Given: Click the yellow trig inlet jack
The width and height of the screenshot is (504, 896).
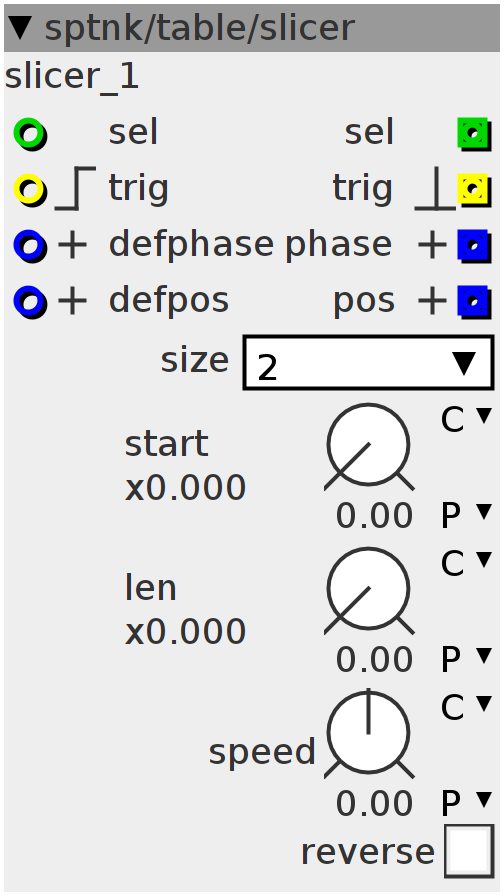Looking at the screenshot, I should point(30,190).
